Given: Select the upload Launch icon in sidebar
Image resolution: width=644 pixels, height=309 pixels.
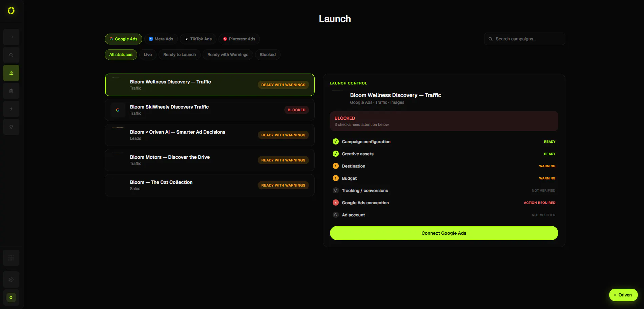Looking at the screenshot, I should (11, 73).
